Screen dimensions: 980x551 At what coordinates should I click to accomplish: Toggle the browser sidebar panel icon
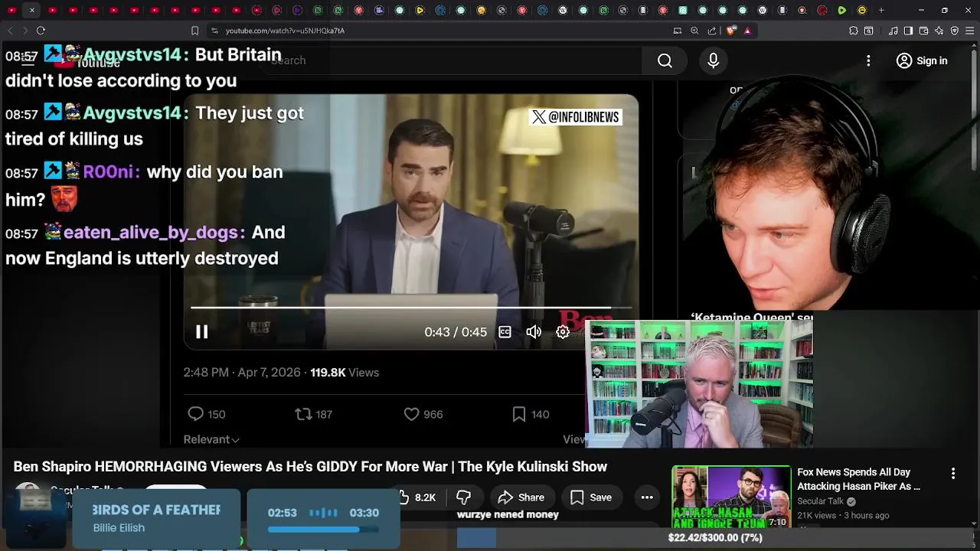click(x=908, y=31)
